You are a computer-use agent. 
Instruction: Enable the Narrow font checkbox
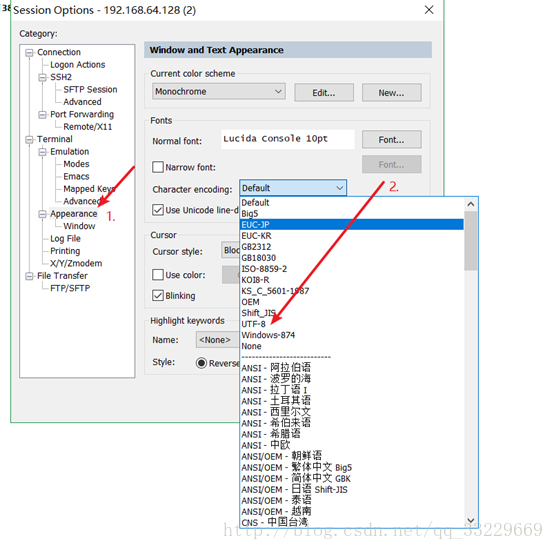tap(158, 167)
